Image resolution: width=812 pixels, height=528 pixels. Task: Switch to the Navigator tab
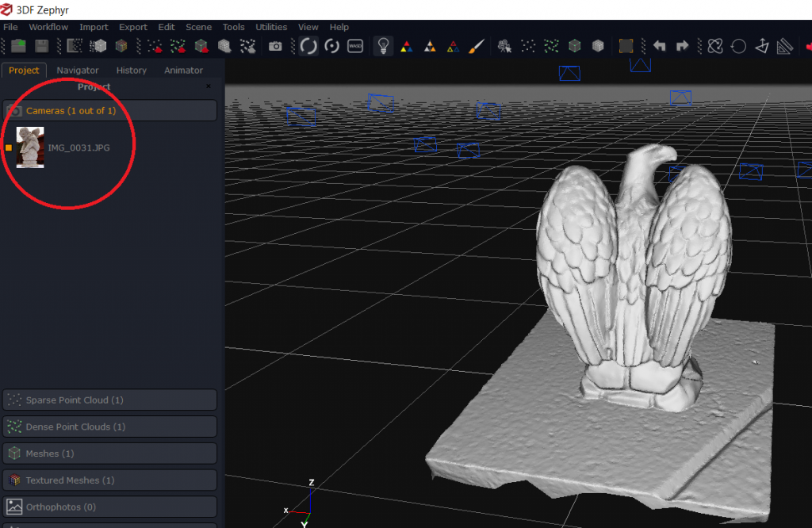tap(77, 70)
